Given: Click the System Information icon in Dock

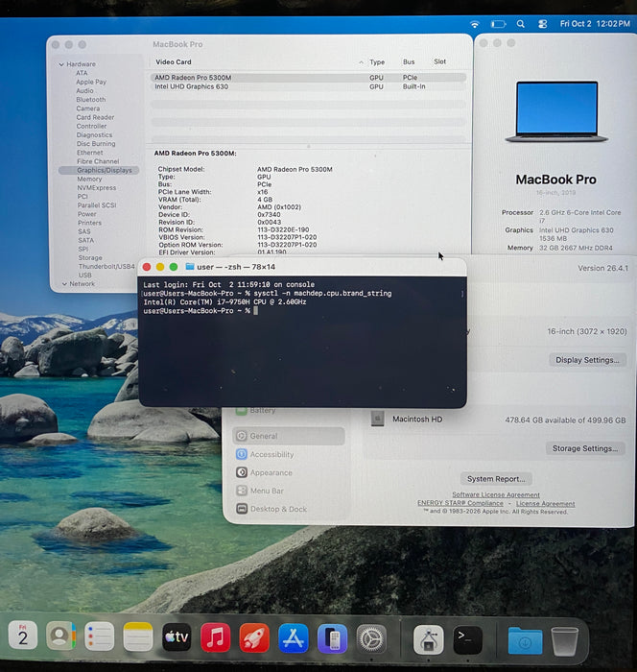Looking at the screenshot, I should [x=429, y=640].
